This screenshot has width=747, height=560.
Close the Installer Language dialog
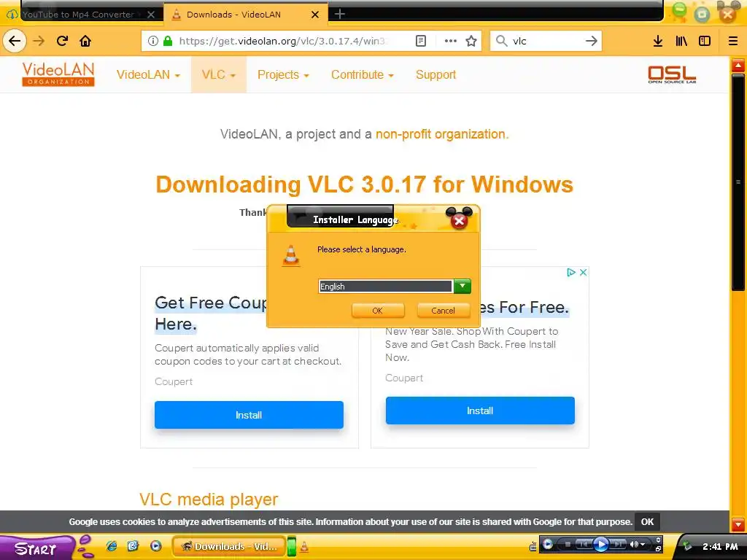(460, 220)
